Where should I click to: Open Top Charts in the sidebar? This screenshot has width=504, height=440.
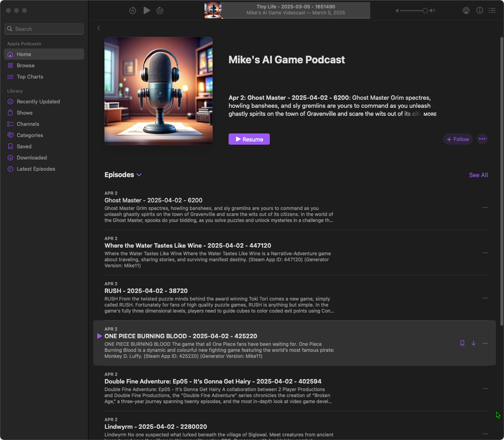[x=44, y=77]
